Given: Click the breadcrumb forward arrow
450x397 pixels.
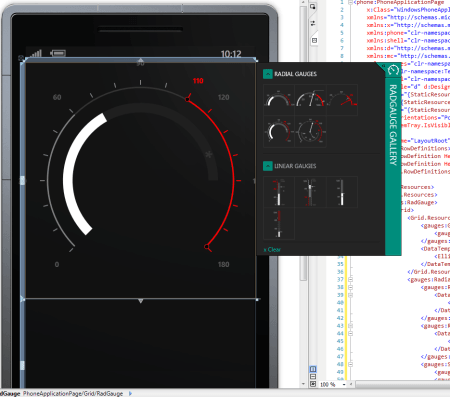Looking at the screenshot, I should 130,394.
